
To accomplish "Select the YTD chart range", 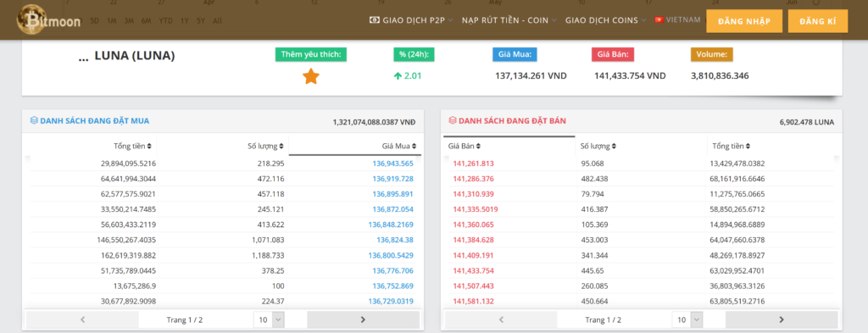I will coord(165,21).
